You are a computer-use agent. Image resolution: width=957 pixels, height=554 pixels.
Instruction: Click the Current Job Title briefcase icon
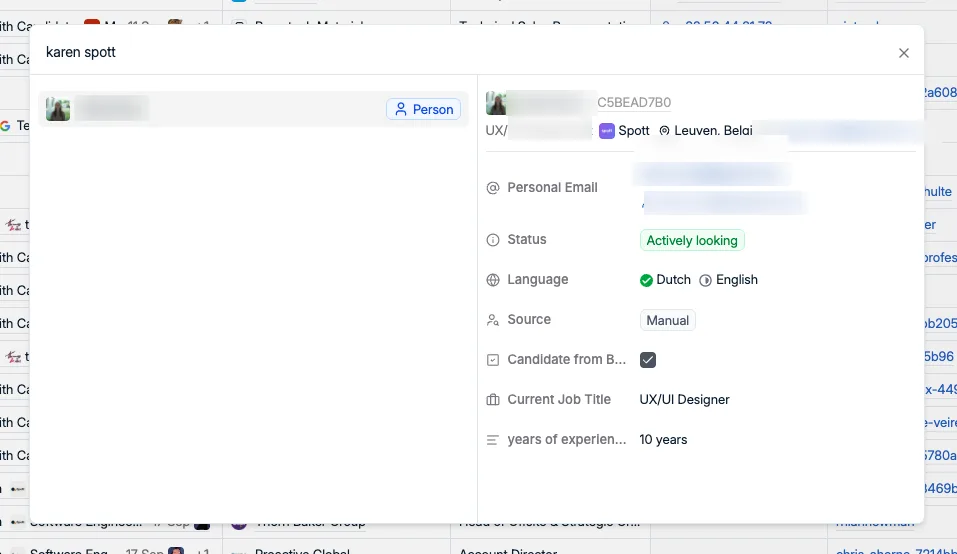pyautogui.click(x=493, y=400)
